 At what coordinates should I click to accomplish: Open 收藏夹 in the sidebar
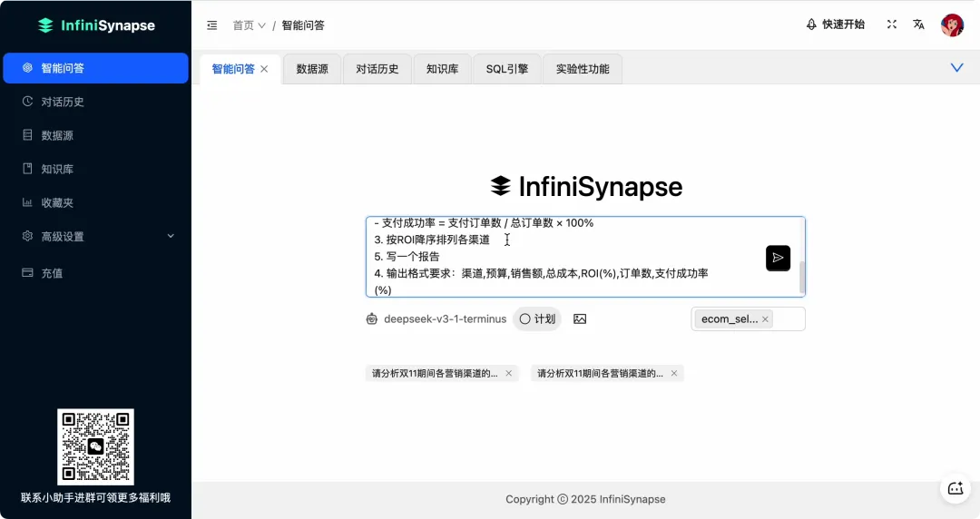[x=95, y=203]
